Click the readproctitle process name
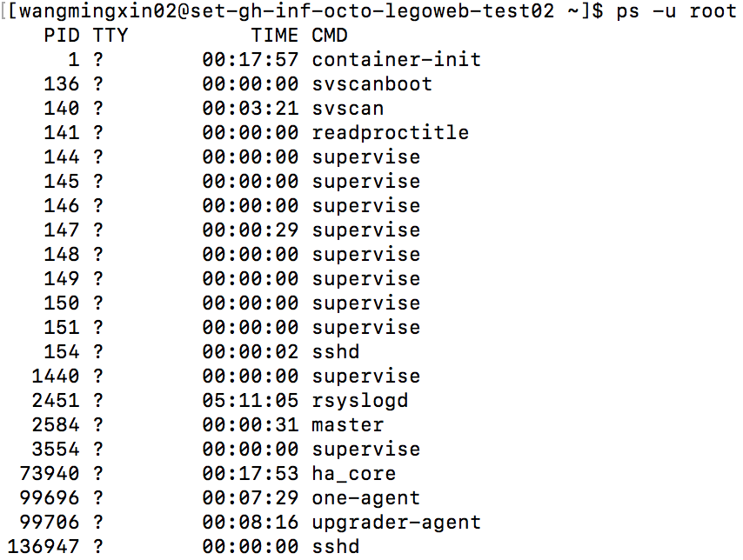 pos(390,133)
